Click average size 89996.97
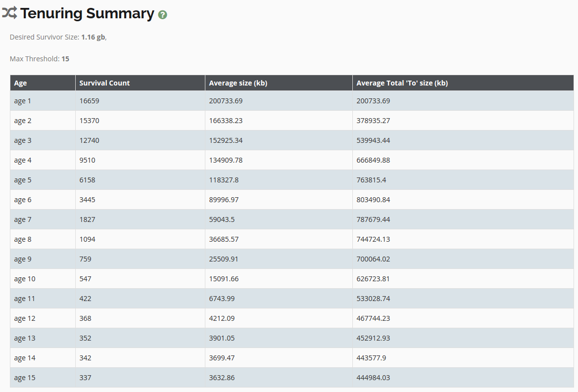Viewport: 578px width, 392px height. click(224, 200)
